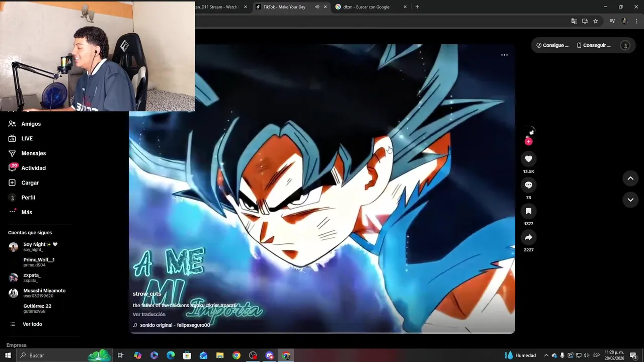Viewport: 644px width, 362px height.
Task: Share the video using the arrow icon
Action: tap(528, 237)
